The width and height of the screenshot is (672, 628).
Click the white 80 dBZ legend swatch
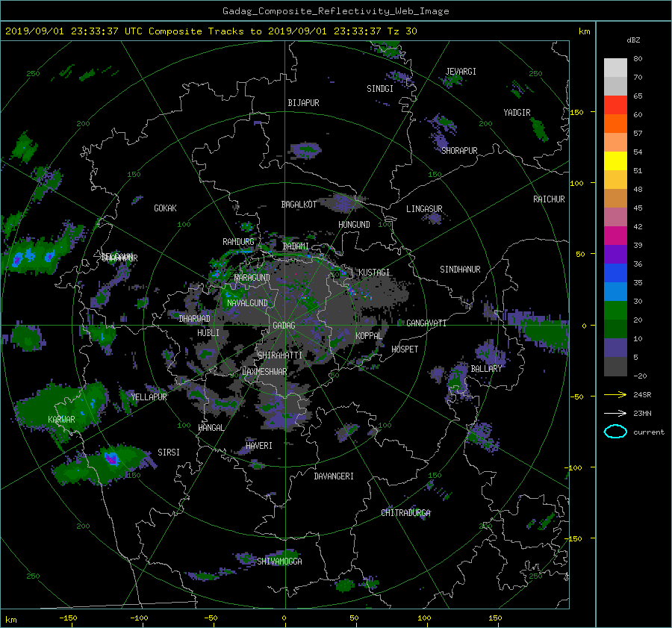pyautogui.click(x=615, y=67)
